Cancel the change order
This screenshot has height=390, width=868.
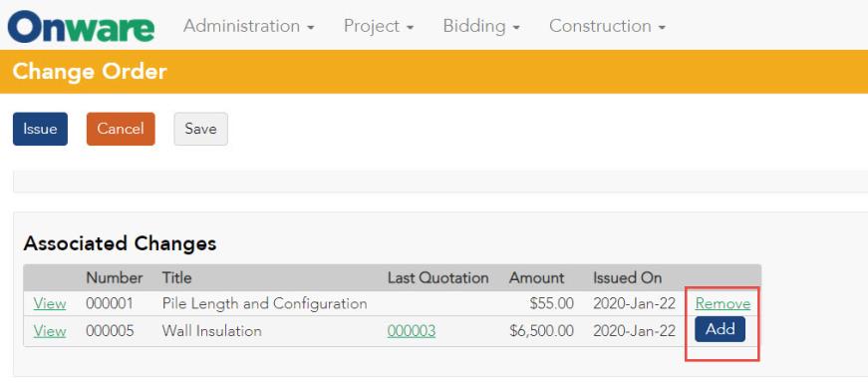121,129
